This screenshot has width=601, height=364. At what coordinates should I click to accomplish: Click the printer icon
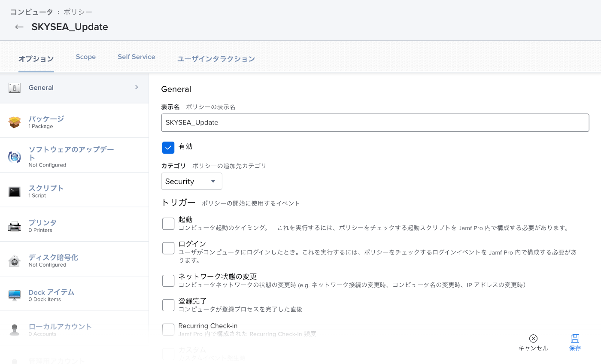coord(15,226)
